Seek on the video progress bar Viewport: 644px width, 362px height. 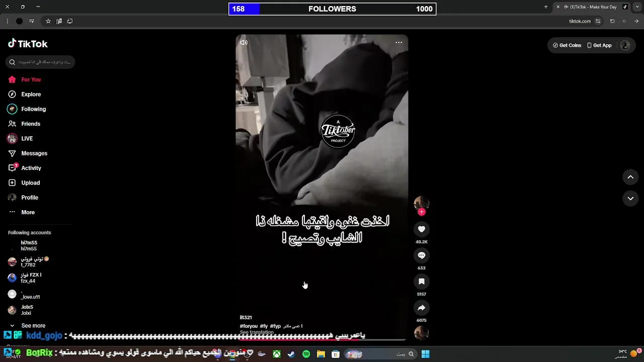coord(322,340)
